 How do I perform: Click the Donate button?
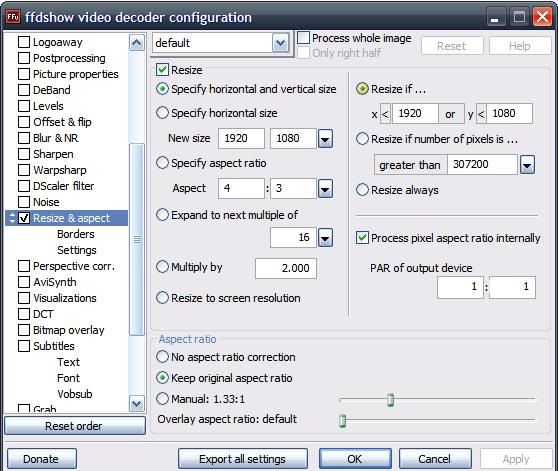point(41,459)
